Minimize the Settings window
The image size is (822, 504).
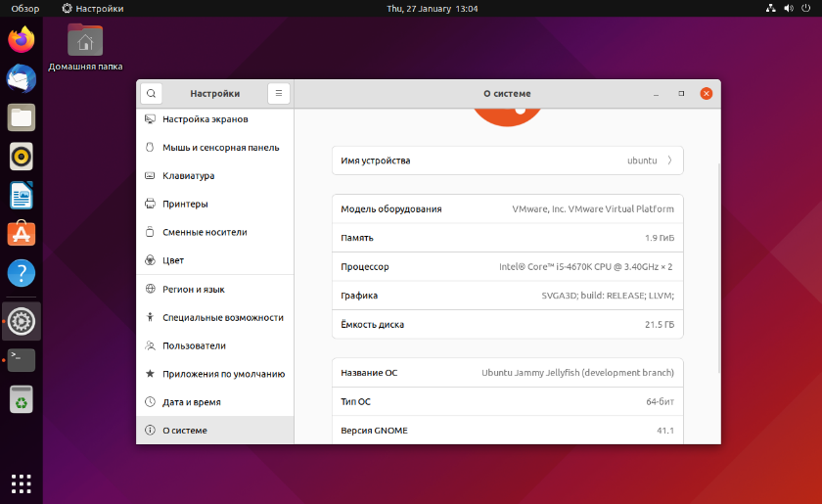click(x=656, y=93)
